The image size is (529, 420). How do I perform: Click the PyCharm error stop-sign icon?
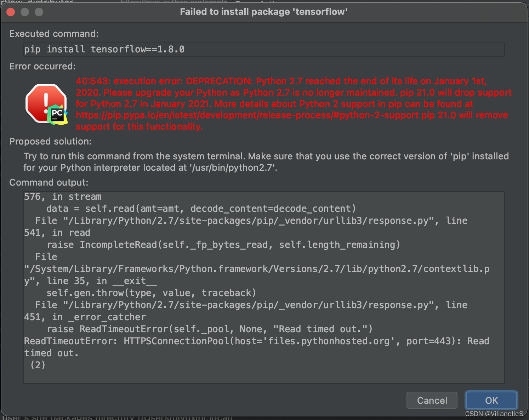point(46,104)
